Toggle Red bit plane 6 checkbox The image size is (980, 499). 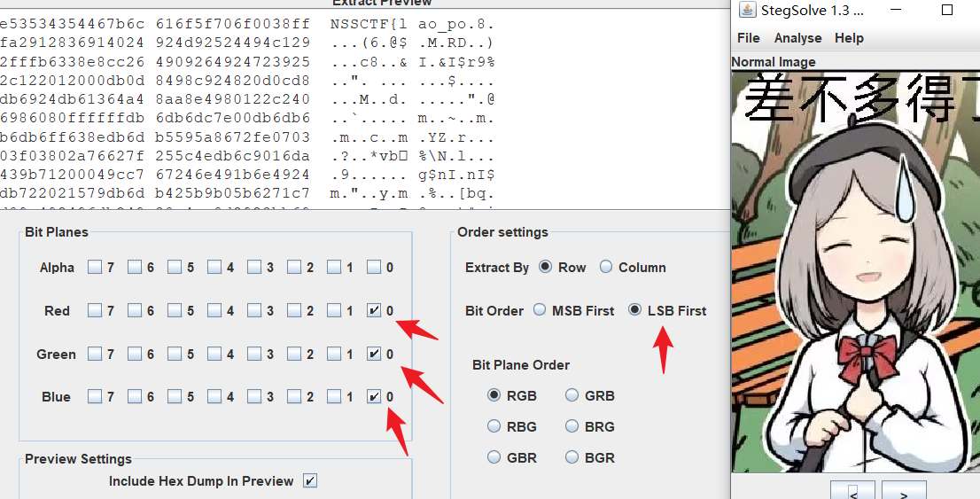coord(135,310)
